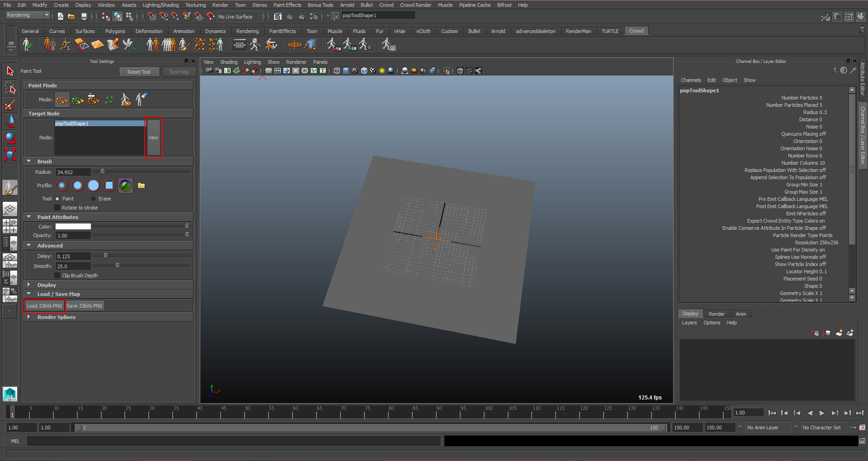Open the Crowd menu in menu bar
The height and width of the screenshot is (461, 868).
point(386,5)
